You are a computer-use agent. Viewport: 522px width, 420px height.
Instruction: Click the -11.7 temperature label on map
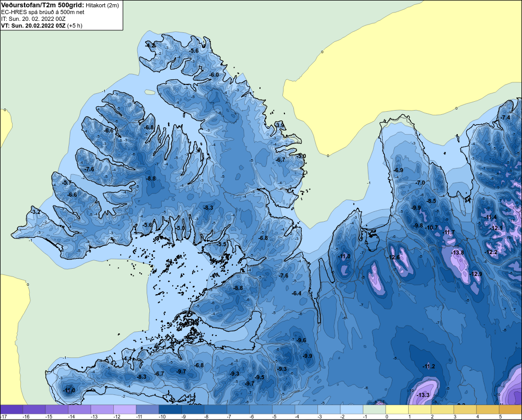pyautogui.click(x=448, y=232)
